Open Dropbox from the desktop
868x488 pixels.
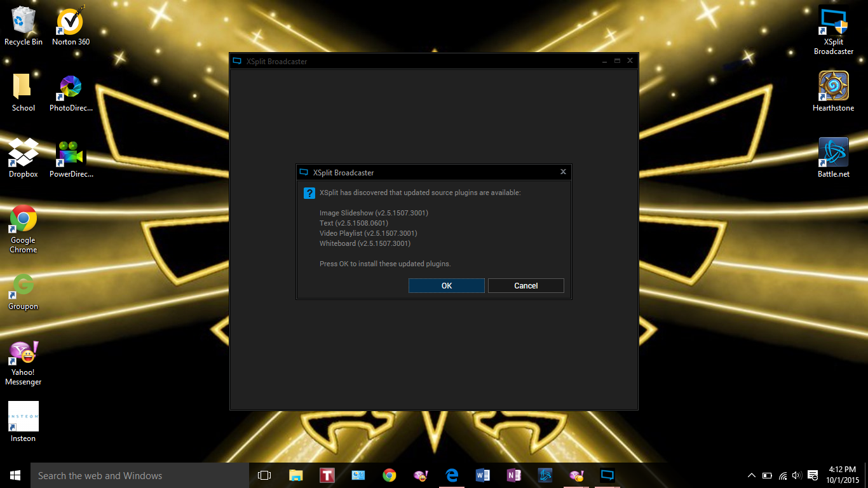(23, 152)
